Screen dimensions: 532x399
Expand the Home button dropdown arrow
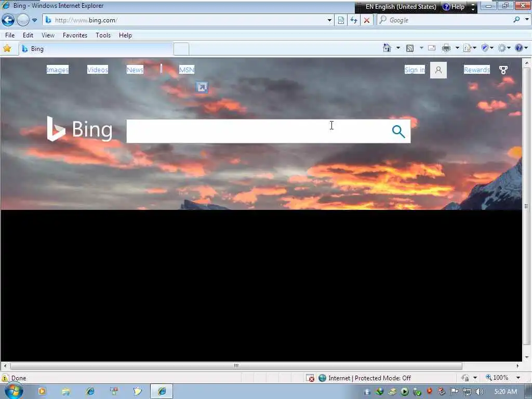coord(398,48)
